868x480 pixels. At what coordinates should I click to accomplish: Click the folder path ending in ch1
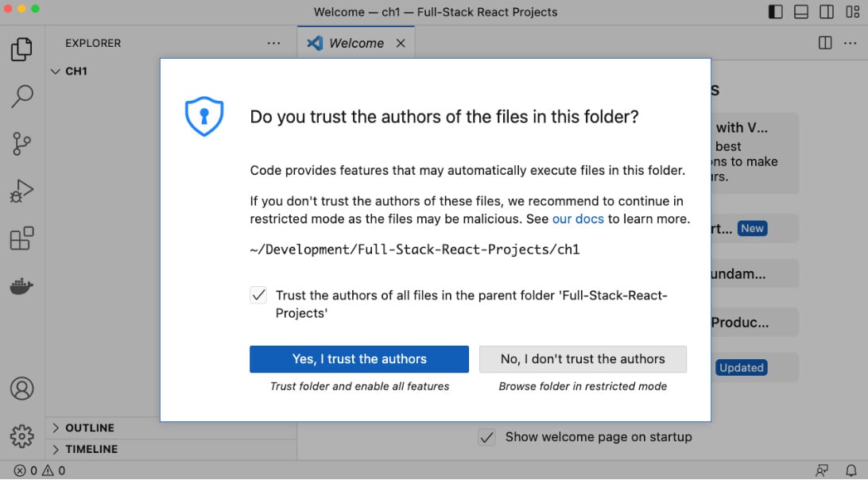click(415, 250)
